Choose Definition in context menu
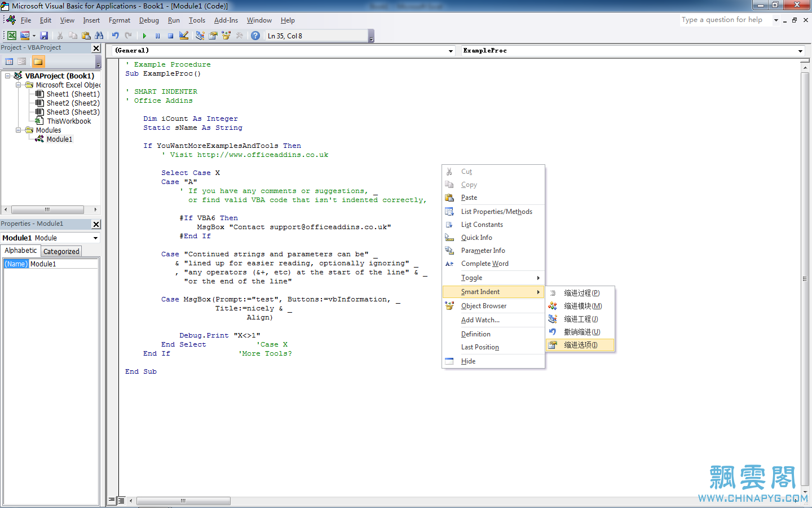The image size is (812, 508). click(493, 334)
